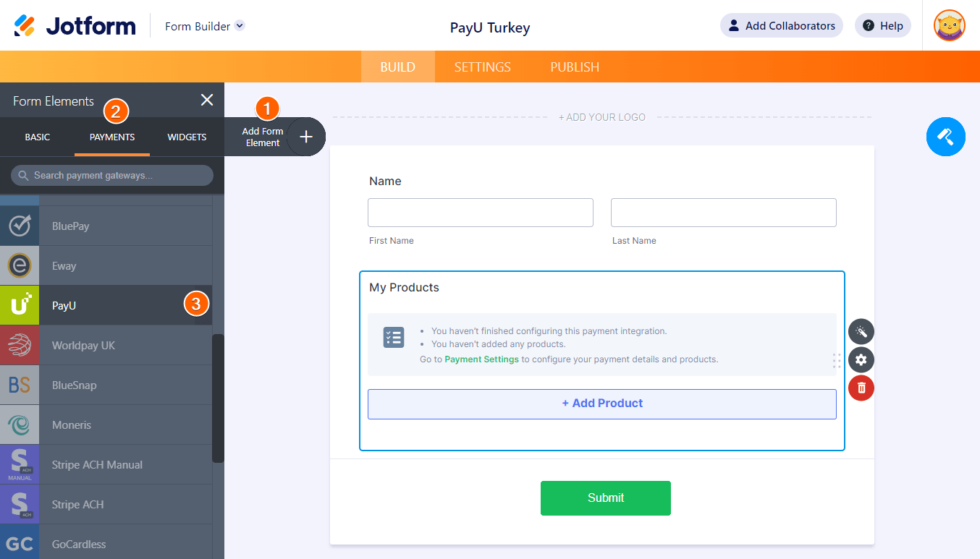Click the GoCardless GC icon
The width and height of the screenshot is (980, 559).
[x=20, y=543]
